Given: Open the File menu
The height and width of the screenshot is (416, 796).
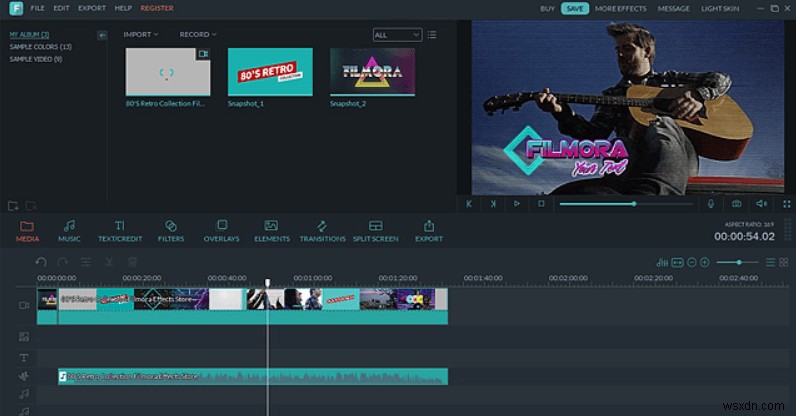Looking at the screenshot, I should 37,8.
